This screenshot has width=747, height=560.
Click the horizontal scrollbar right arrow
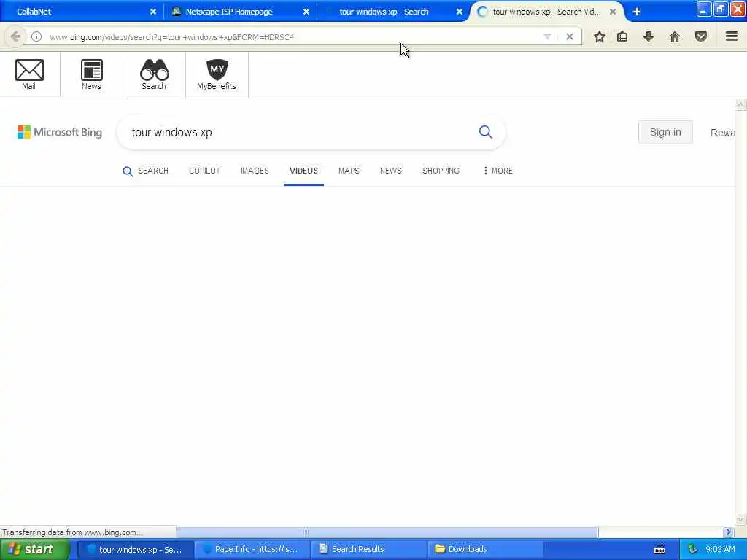[x=728, y=532]
